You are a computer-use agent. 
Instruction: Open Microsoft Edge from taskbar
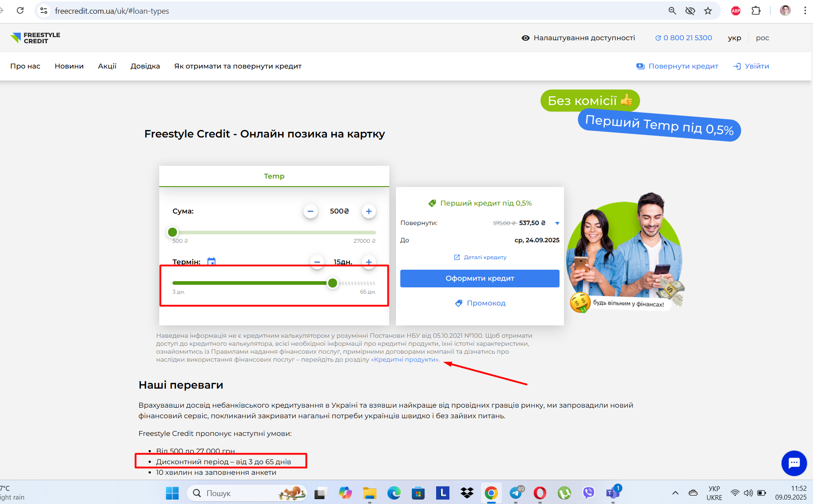[394, 493]
